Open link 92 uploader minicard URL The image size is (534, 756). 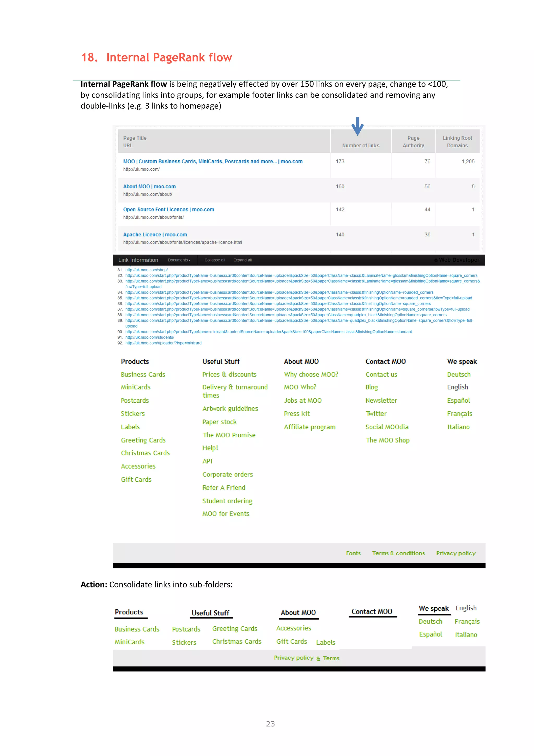[x=163, y=343]
